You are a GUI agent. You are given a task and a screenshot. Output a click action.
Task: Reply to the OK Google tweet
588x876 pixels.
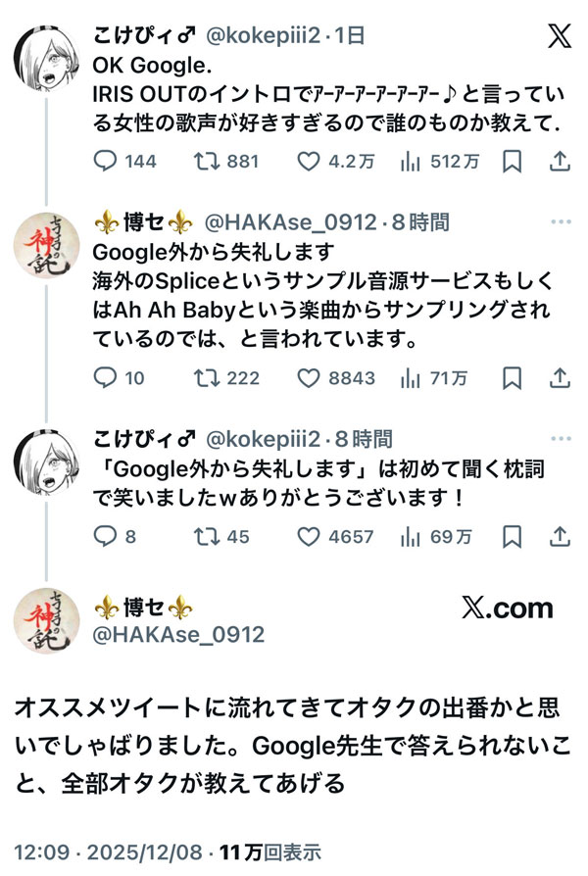click(x=105, y=162)
